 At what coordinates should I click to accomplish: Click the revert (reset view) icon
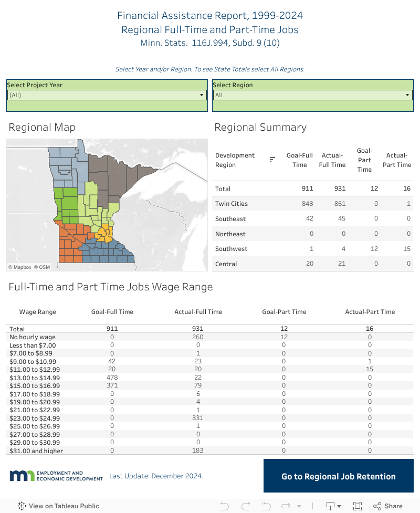[x=266, y=506]
